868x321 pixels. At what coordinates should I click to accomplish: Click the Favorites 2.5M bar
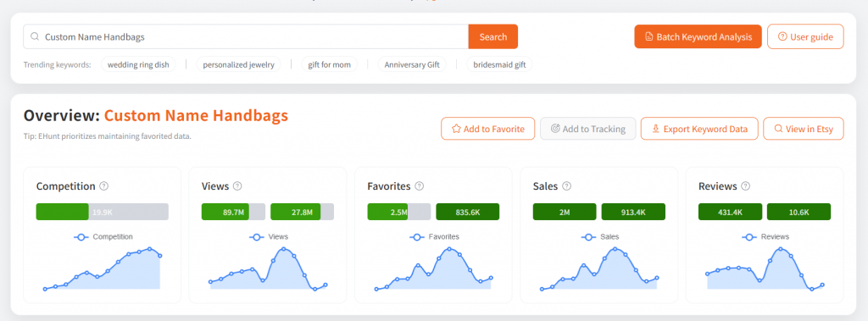tap(399, 212)
